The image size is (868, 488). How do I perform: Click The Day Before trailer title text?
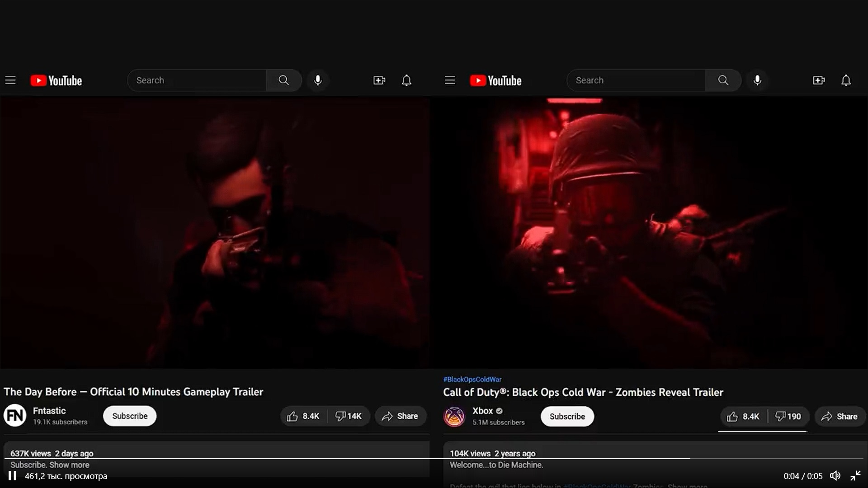[133, 392]
